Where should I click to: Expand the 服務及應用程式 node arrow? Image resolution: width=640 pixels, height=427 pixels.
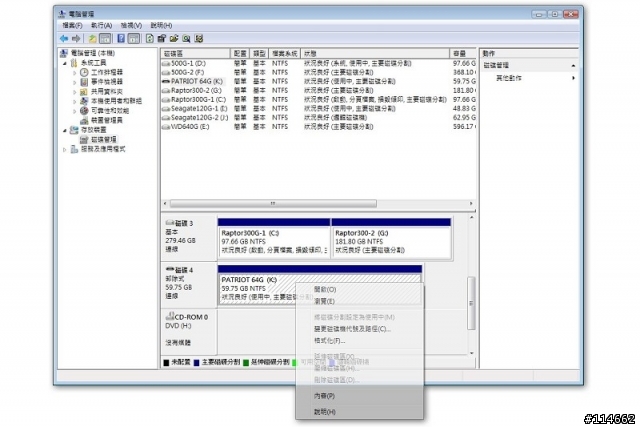pos(64,149)
